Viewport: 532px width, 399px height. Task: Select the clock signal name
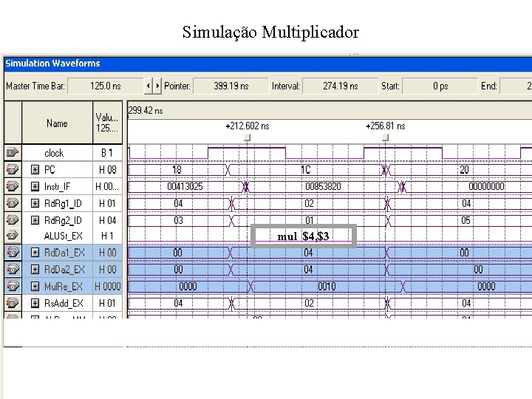click(54, 153)
